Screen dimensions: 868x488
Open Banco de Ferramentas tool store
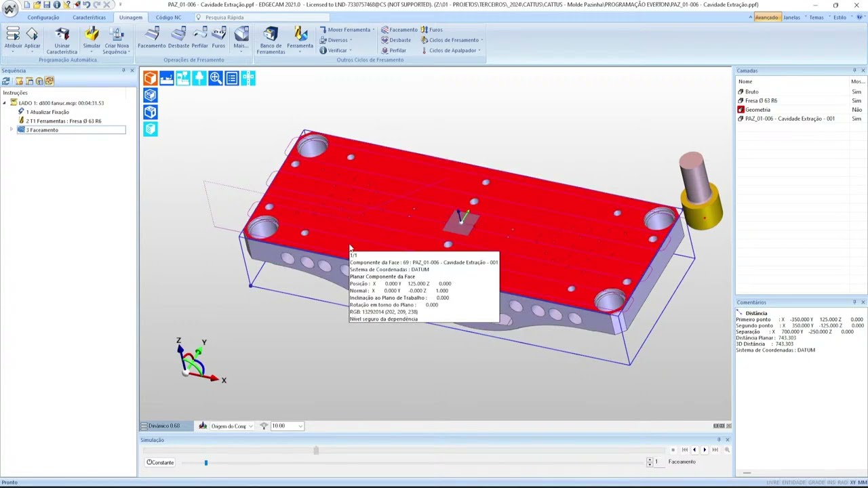pyautogui.click(x=271, y=40)
